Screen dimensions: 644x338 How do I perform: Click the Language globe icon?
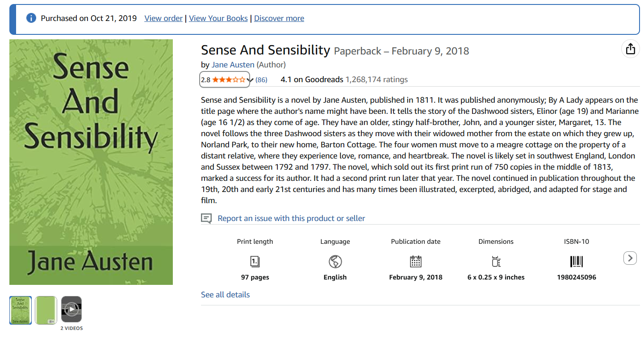(335, 261)
